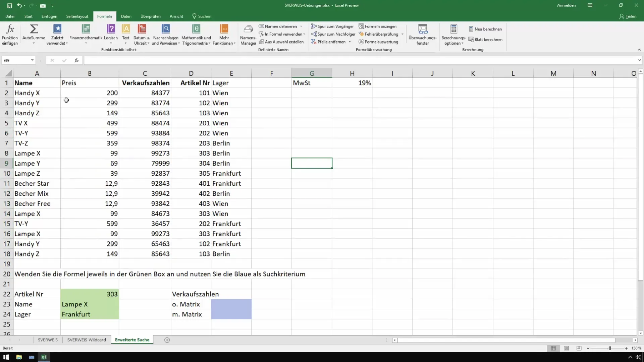This screenshot has width=644, height=362.
Task: Click the zoom slider handle
Action: 610,348
